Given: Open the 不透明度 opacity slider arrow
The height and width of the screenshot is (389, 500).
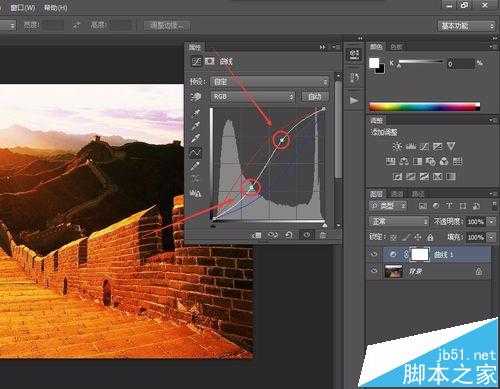Looking at the screenshot, I should [x=491, y=221].
